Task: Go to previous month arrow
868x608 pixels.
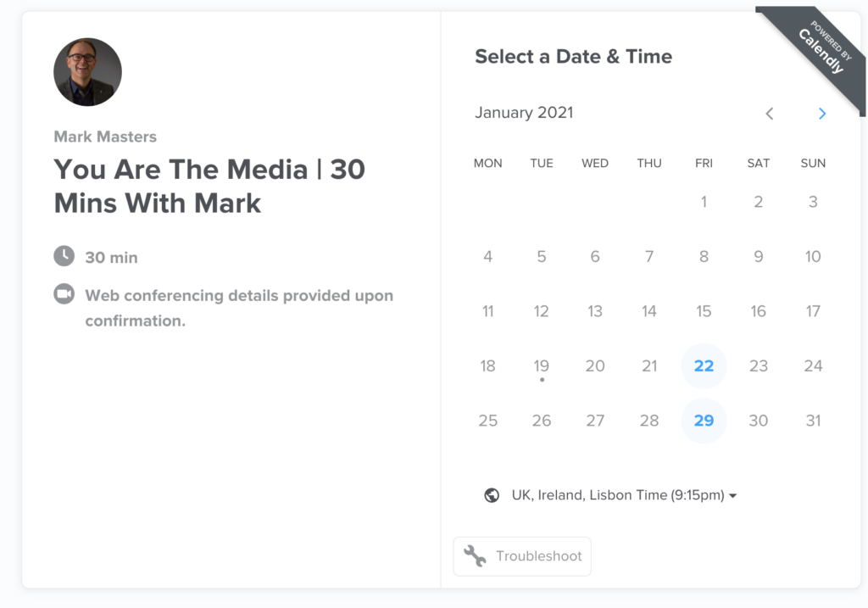Action: [770, 114]
